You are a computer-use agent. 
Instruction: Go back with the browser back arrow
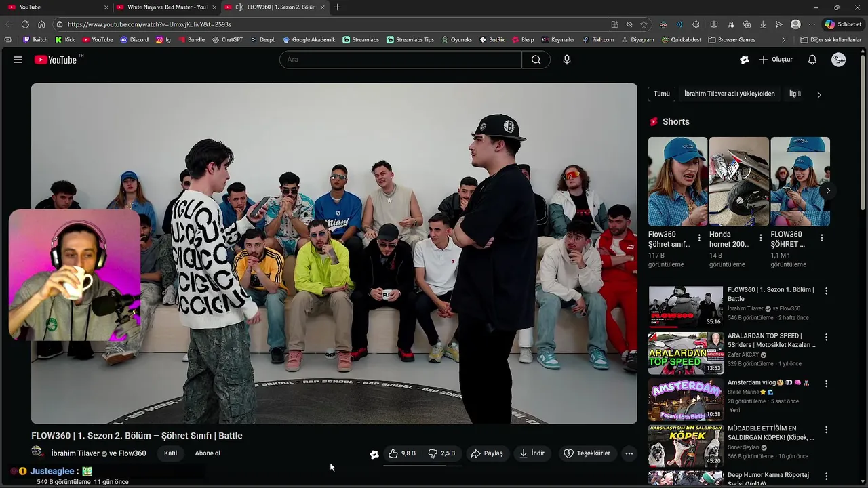pyautogui.click(x=9, y=24)
